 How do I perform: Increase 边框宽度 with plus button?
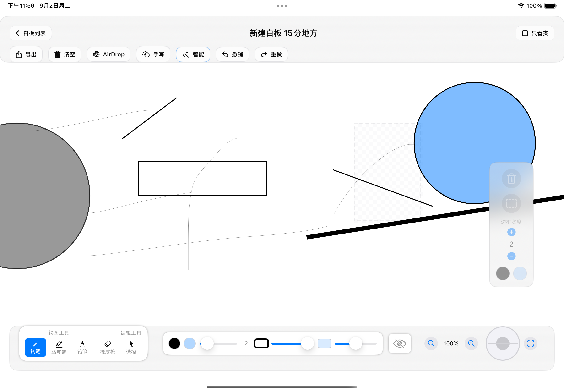click(x=511, y=232)
